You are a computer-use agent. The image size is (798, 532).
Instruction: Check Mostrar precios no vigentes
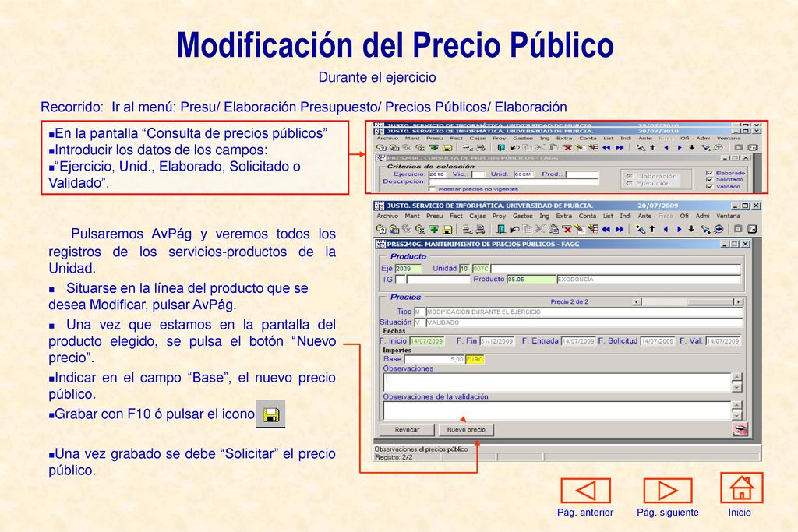point(432,189)
